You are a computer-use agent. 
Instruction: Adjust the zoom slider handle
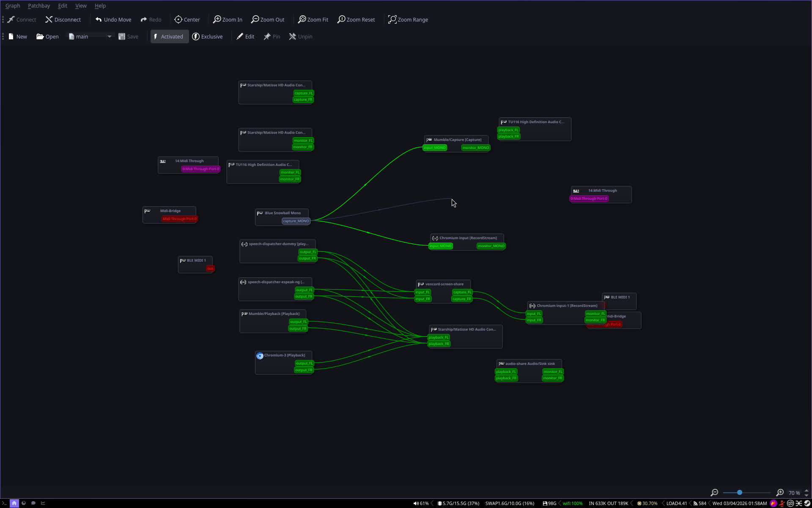tap(739, 492)
